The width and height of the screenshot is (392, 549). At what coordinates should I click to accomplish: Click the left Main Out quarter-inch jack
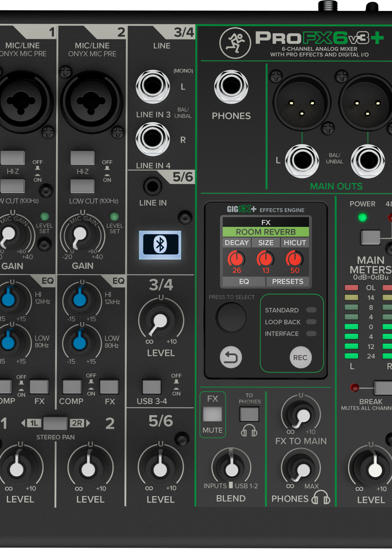(302, 161)
